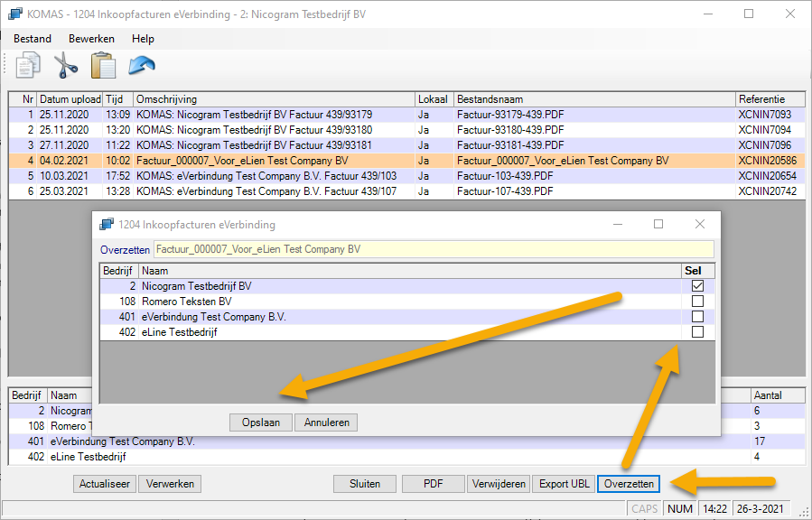Click the Overzetten file name field
The width and height of the screenshot is (812, 520).
[x=434, y=249]
